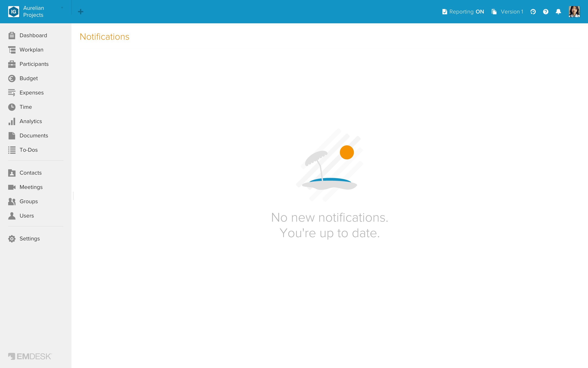
Task: Open the Dashboard icon in sidebar
Action: pos(12,36)
